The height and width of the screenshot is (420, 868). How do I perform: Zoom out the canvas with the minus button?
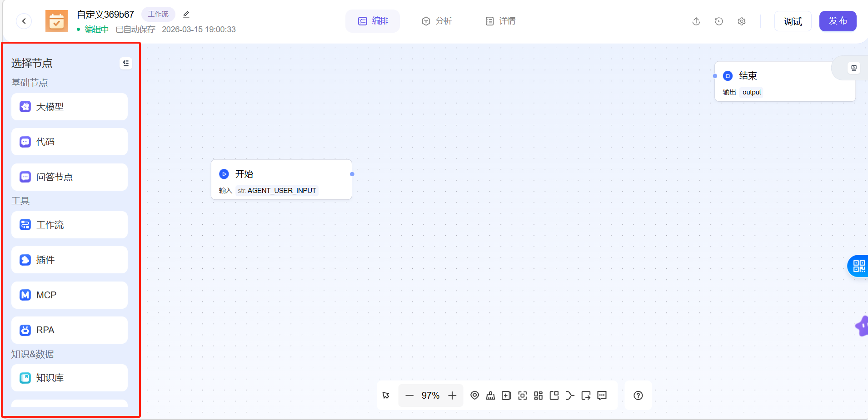coord(409,395)
